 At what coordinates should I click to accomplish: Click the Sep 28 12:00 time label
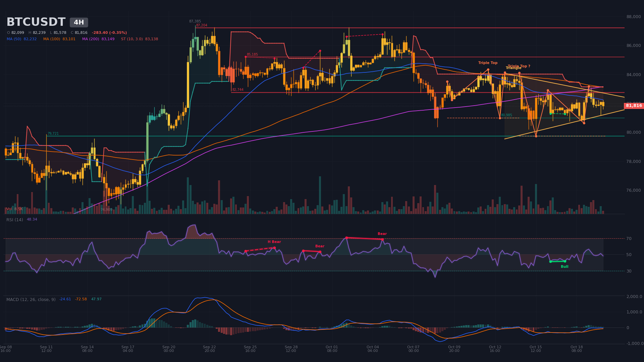(291, 349)
